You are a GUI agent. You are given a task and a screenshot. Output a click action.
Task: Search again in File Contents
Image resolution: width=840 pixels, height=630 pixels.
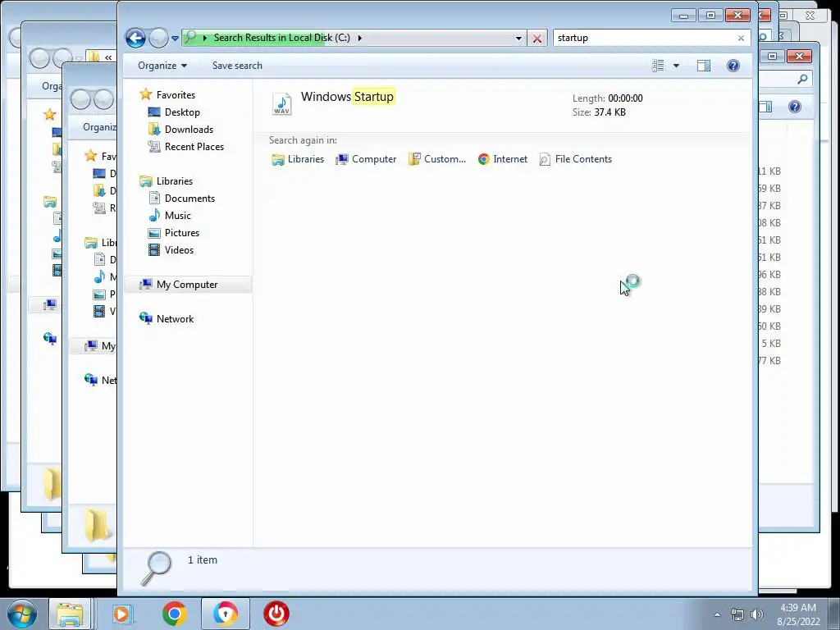click(x=575, y=159)
